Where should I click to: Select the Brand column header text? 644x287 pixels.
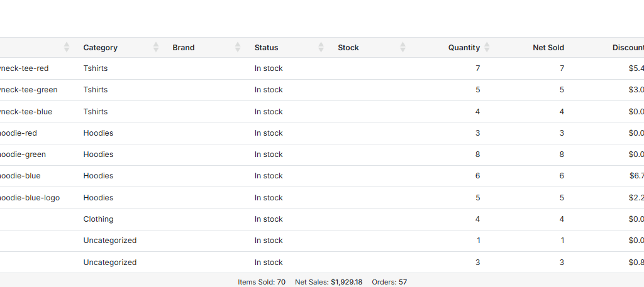pyautogui.click(x=184, y=48)
